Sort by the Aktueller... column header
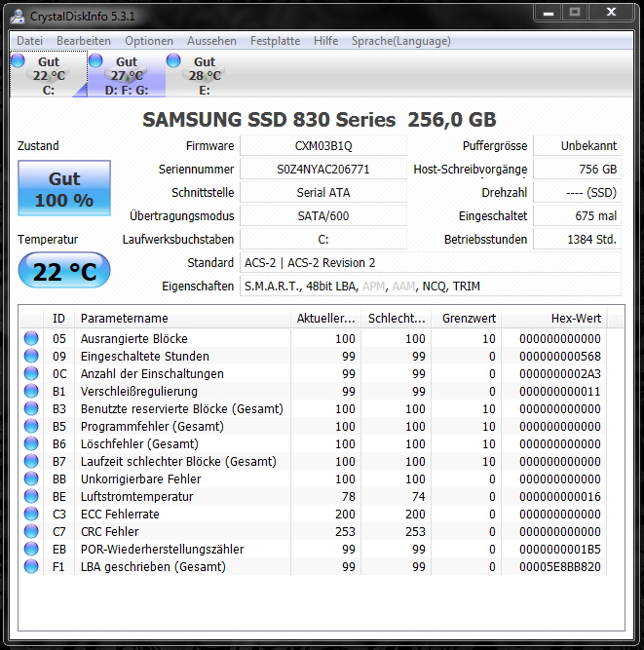 pyautogui.click(x=325, y=318)
